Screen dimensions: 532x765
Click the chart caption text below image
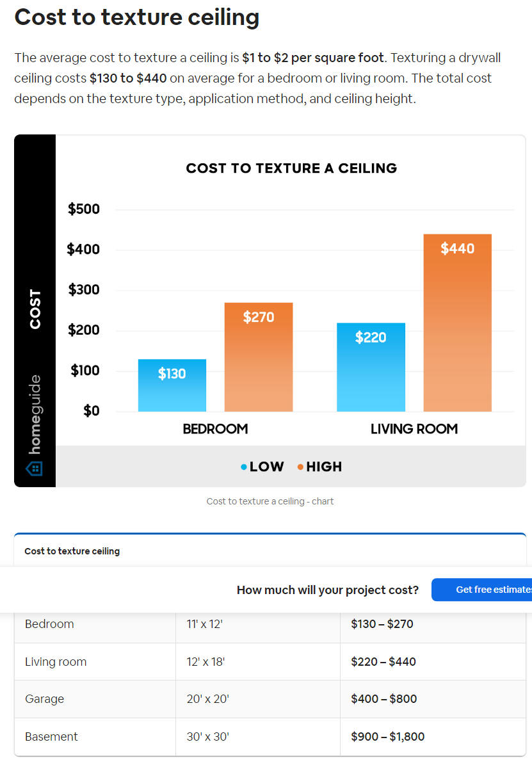[x=270, y=501]
